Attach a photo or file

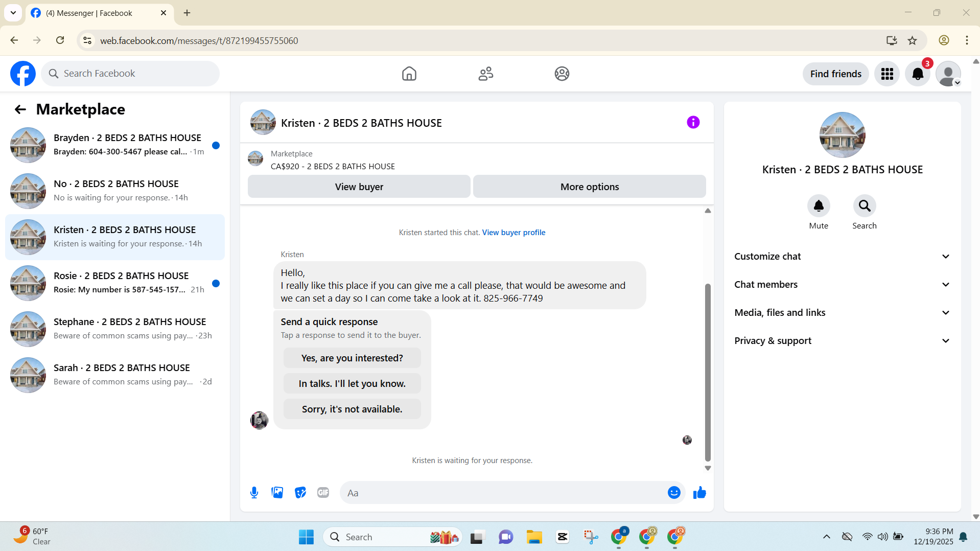[277, 493]
